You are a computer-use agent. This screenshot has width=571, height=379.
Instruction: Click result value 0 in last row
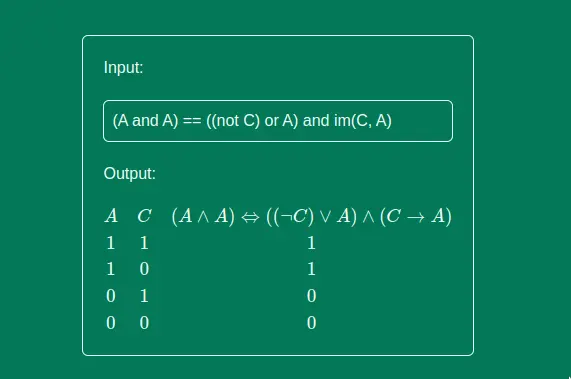pos(311,323)
